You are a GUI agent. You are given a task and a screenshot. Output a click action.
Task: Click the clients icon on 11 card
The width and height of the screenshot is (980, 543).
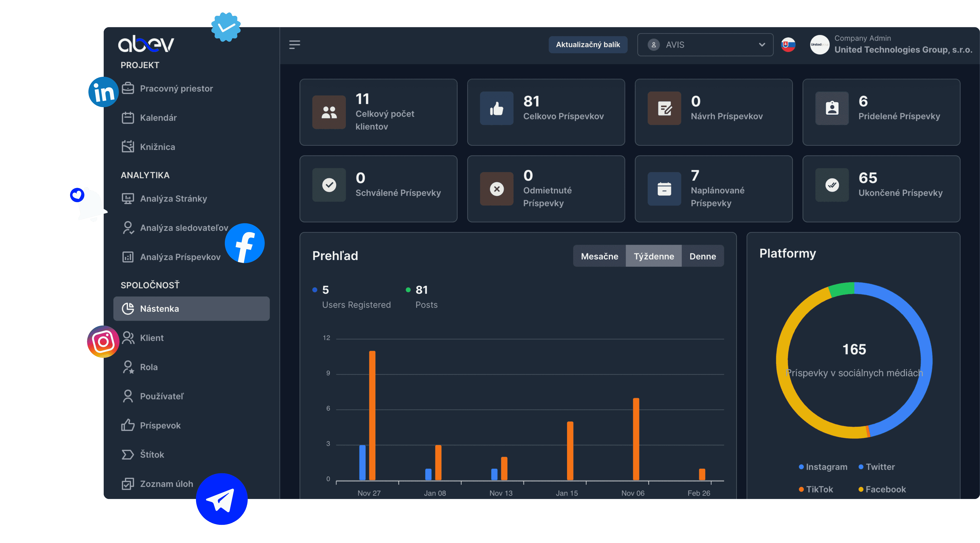tap(329, 112)
